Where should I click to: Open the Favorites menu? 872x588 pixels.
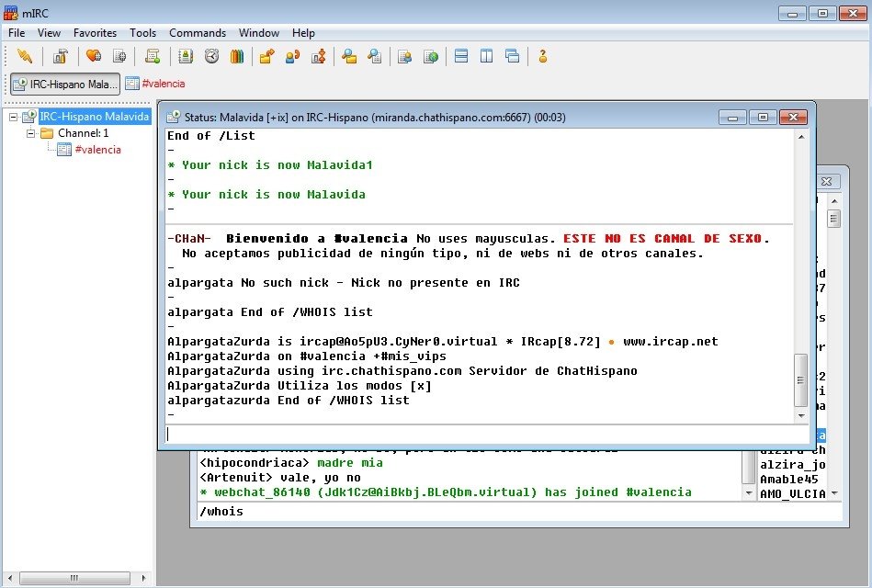(95, 33)
